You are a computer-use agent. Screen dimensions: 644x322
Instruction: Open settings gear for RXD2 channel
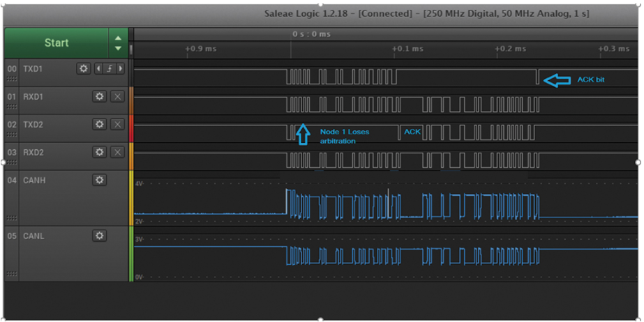pos(99,152)
